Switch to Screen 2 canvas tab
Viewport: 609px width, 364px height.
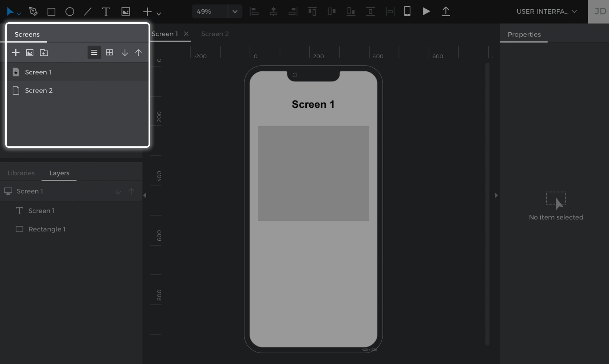[215, 34]
